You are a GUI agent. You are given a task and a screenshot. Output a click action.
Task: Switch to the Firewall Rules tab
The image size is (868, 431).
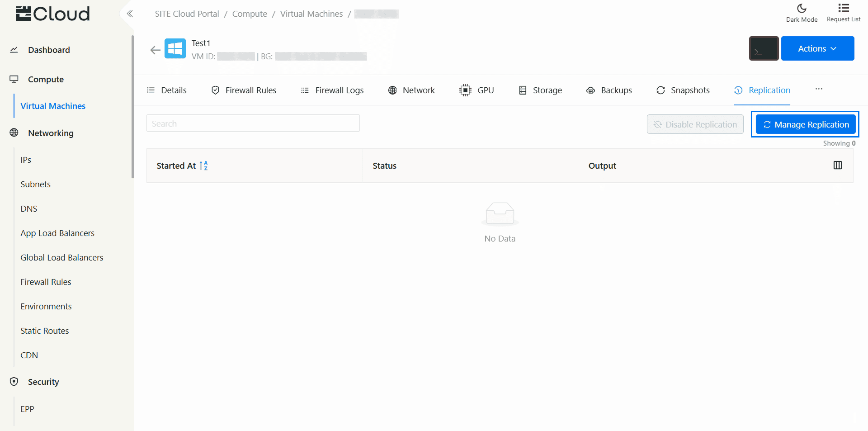244,90
